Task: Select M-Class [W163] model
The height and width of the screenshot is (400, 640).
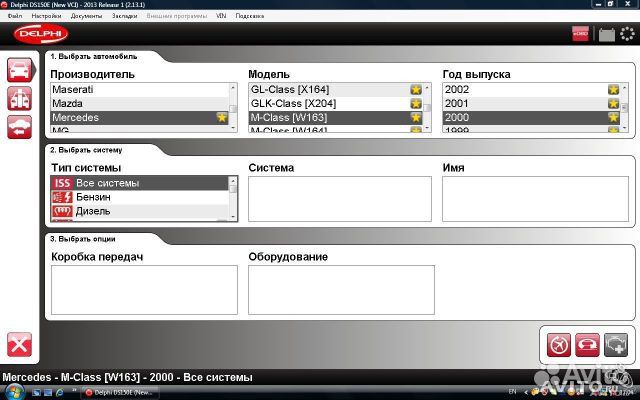Action: tap(336, 118)
